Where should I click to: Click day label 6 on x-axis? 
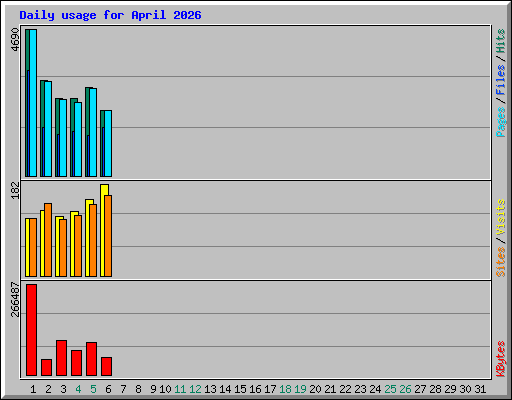point(108,389)
